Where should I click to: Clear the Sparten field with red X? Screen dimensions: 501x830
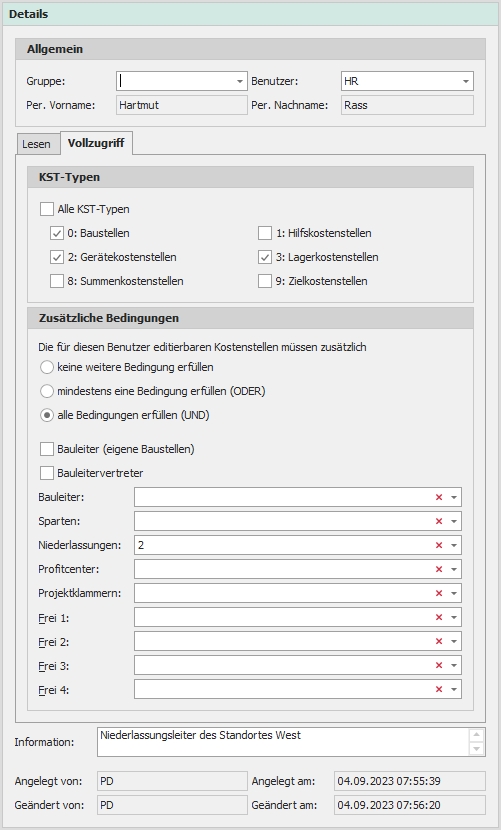coord(439,521)
